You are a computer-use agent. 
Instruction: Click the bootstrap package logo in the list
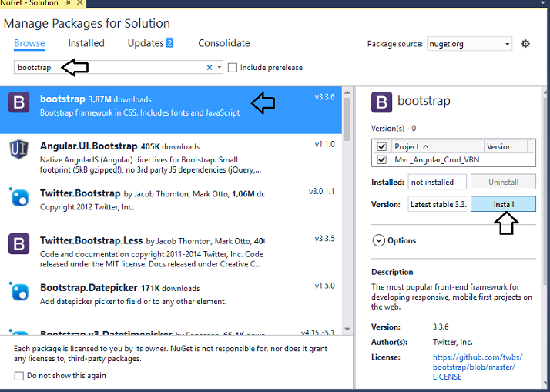tap(19, 102)
